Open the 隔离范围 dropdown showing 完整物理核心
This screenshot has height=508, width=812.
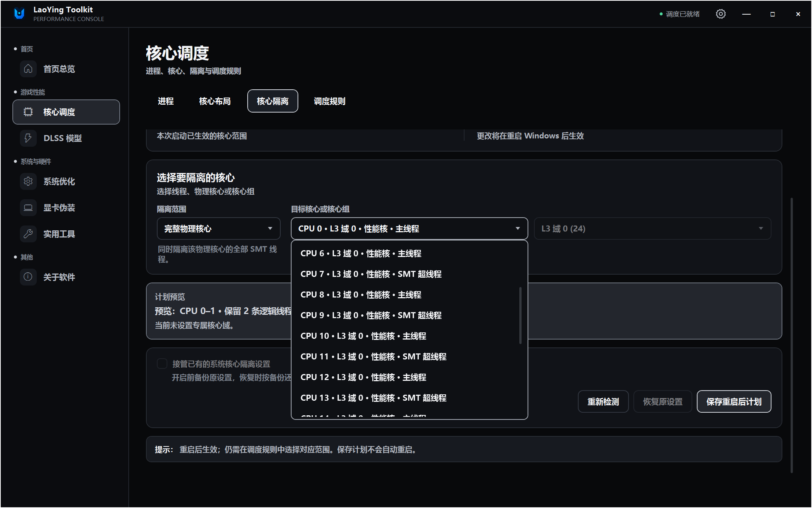[x=218, y=228]
